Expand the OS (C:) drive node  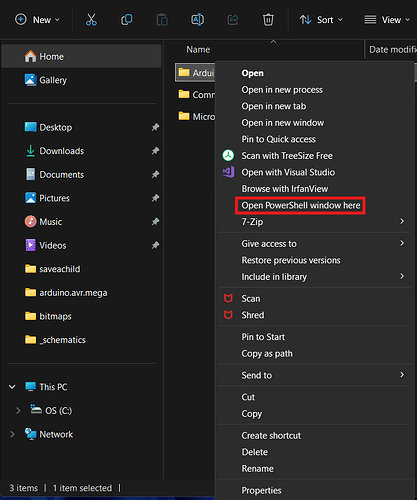(x=18, y=411)
